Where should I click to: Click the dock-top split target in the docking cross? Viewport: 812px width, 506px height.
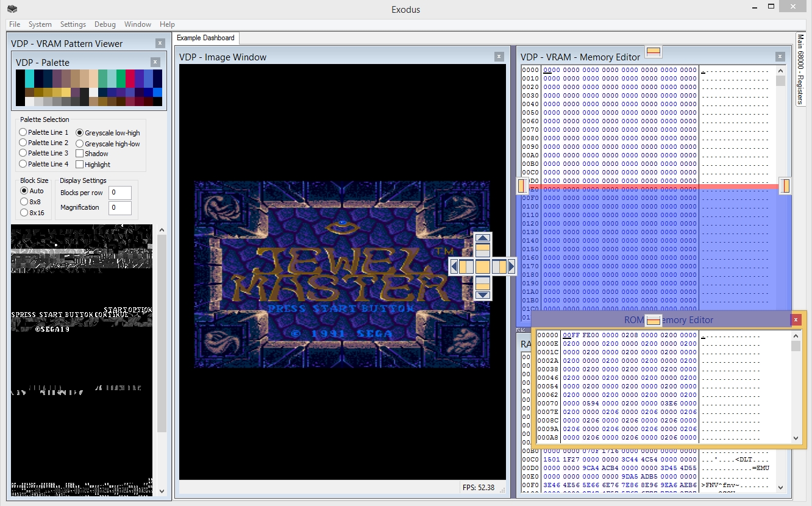[483, 249]
